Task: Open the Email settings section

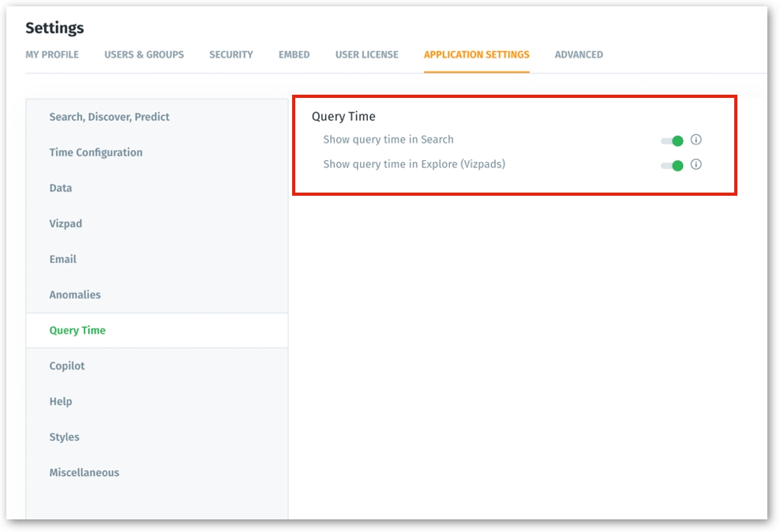Action: [x=62, y=259]
